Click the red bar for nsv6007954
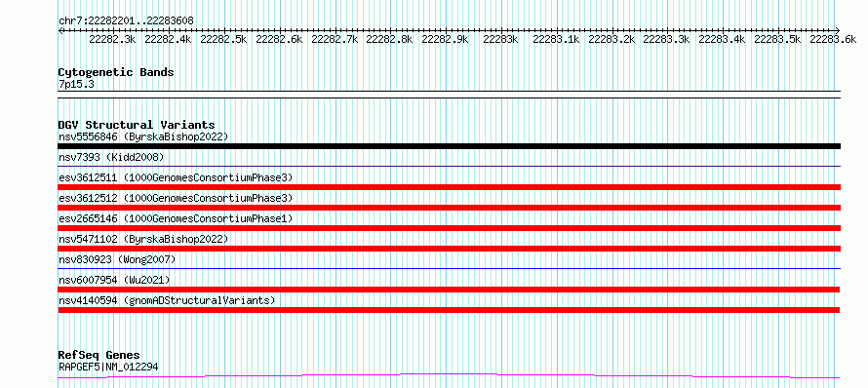This screenshot has height=388, width=868. click(449, 290)
